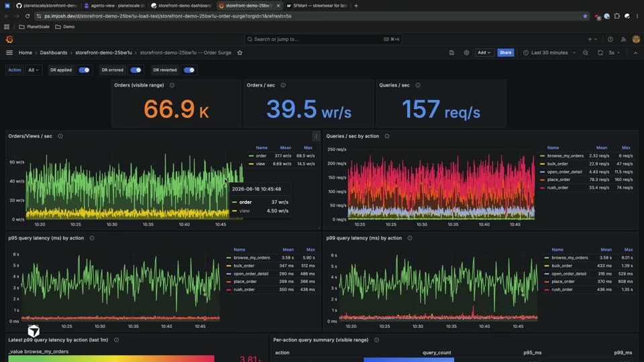The image size is (644, 362).
Task: Open the sidebar hamburger menu
Action: click(9, 52)
